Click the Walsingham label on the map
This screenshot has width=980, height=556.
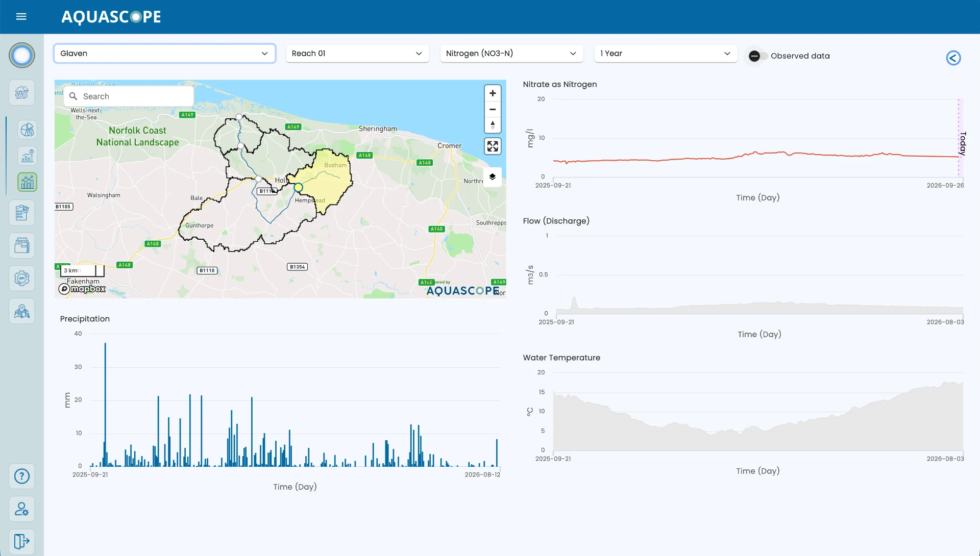[x=104, y=195]
